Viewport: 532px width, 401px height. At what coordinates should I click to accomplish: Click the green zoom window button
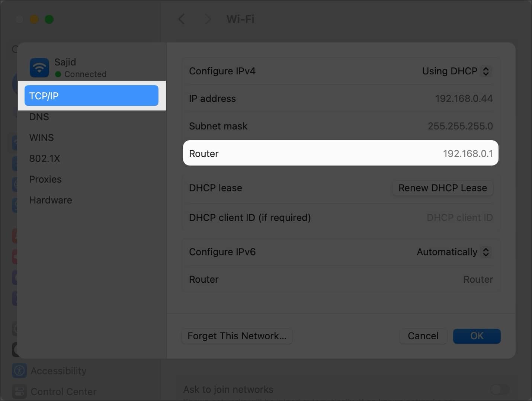(x=49, y=19)
